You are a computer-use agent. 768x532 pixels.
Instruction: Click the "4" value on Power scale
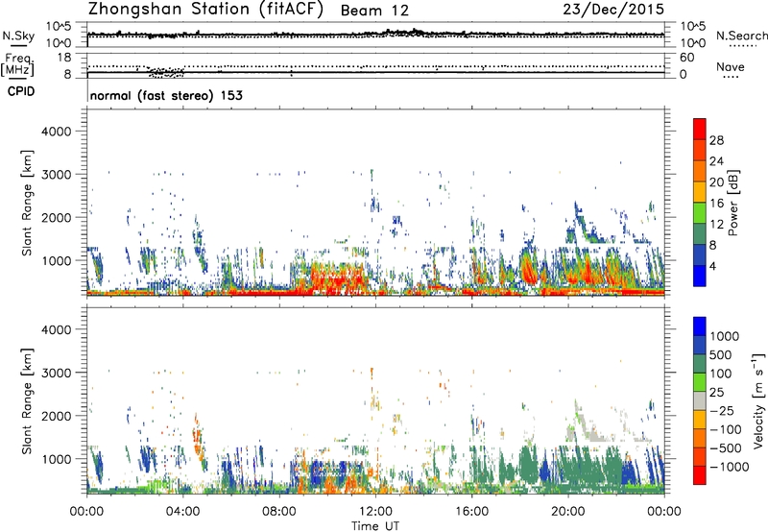(712, 266)
